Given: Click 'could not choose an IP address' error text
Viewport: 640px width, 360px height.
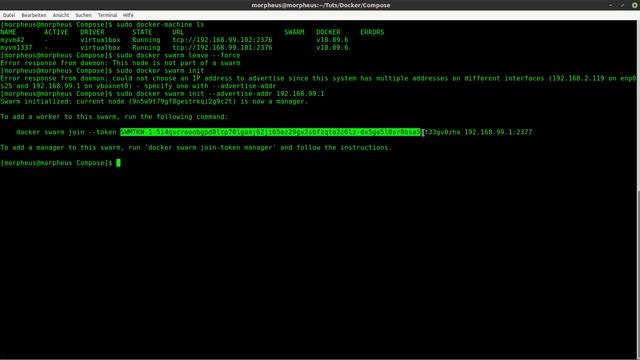Looking at the screenshot, I should point(171,78).
